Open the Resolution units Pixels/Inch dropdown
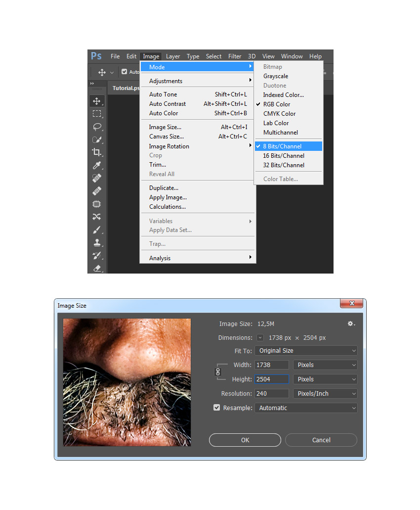Viewport: 420px width, 510px height. click(325, 394)
